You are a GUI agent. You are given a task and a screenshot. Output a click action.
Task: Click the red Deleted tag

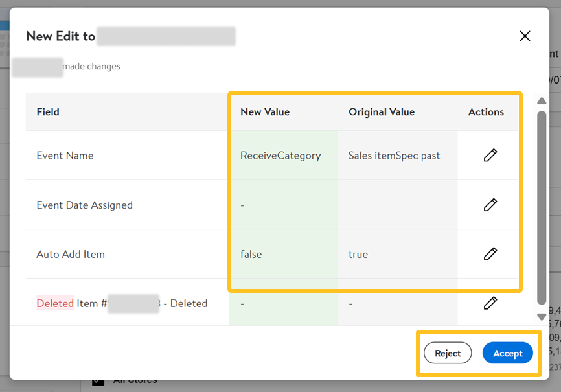click(55, 303)
